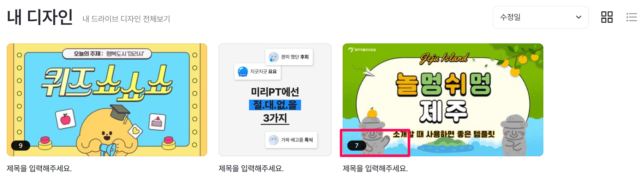This screenshot has width=644, height=187.
Task: Click the 괜히 했단 후회 chat bubble
Action: [x=289, y=57]
